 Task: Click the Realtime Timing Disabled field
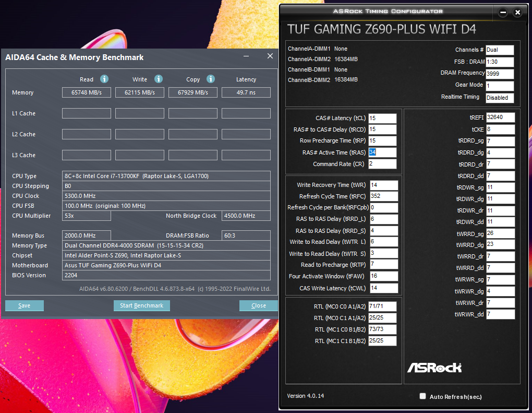[500, 98]
